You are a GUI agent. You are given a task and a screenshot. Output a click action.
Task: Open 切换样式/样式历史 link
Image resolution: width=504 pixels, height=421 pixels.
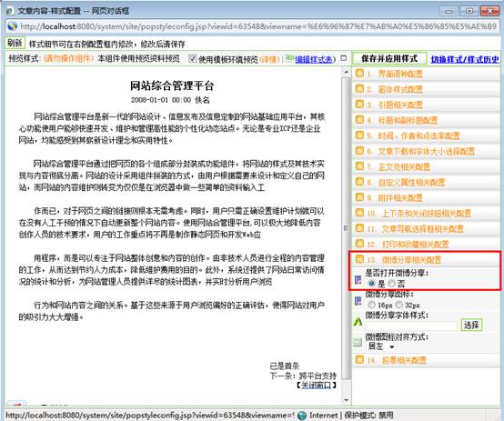click(x=465, y=59)
